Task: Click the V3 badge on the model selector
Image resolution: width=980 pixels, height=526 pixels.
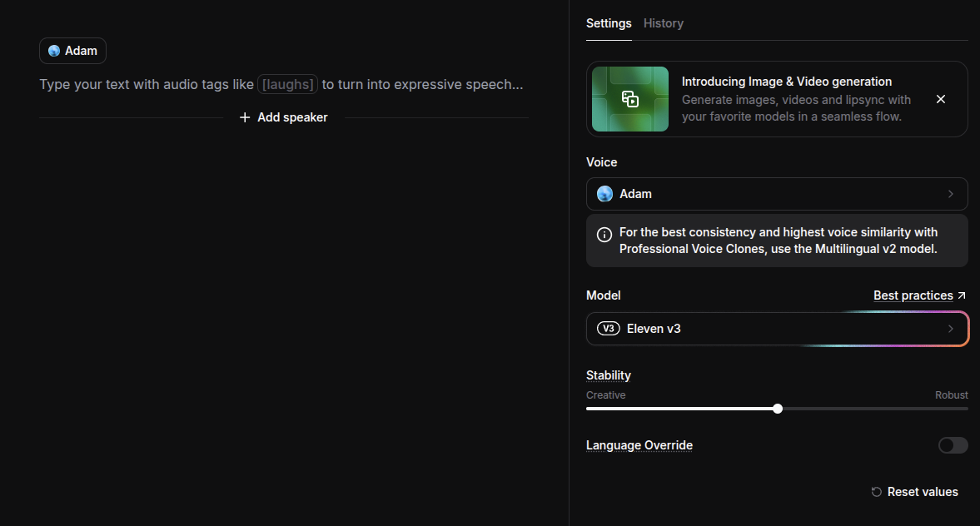Action: pyautogui.click(x=609, y=328)
